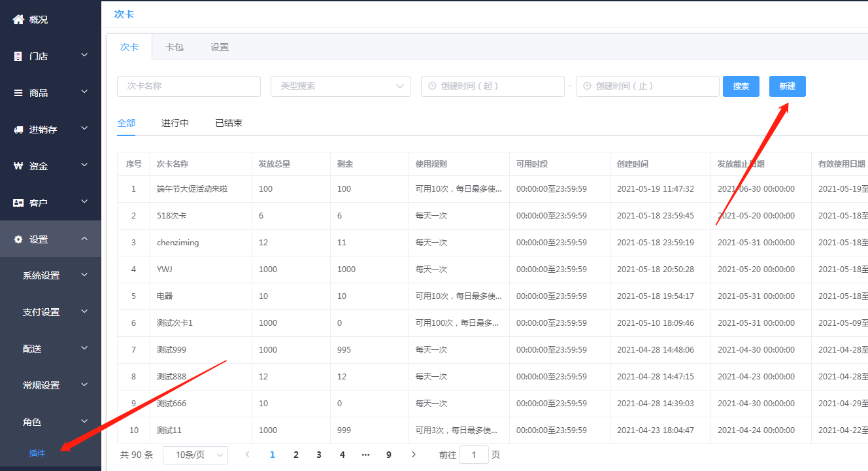Click the 搜索 button
The image size is (868, 471).
(x=741, y=86)
